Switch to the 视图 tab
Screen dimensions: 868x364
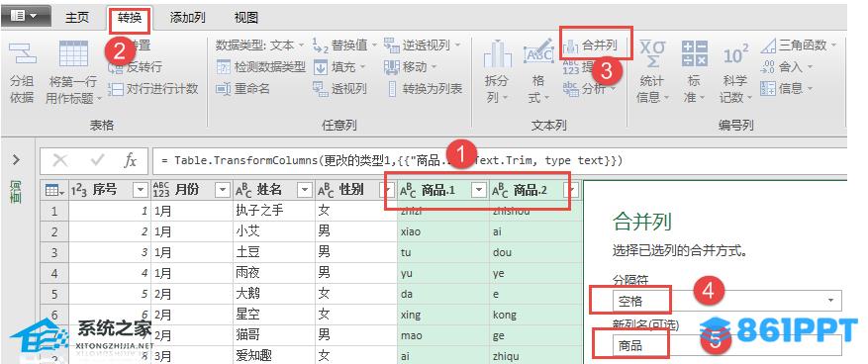[x=245, y=18]
